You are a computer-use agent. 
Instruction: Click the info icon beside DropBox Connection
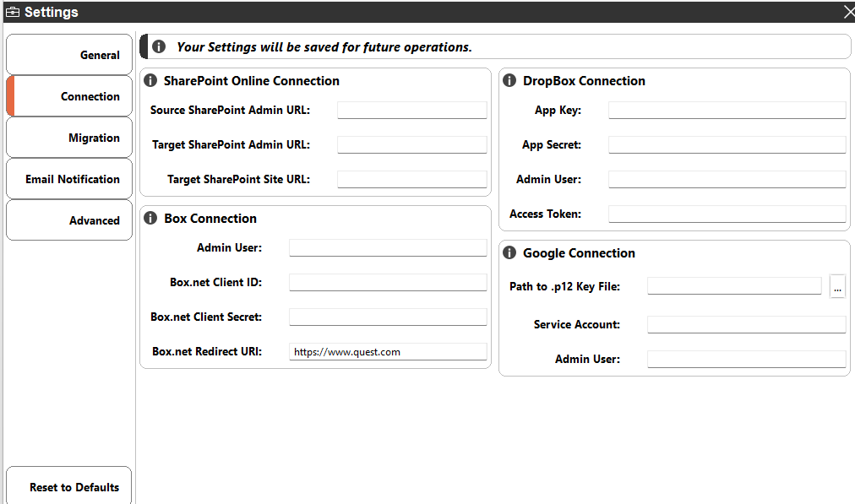tap(509, 81)
